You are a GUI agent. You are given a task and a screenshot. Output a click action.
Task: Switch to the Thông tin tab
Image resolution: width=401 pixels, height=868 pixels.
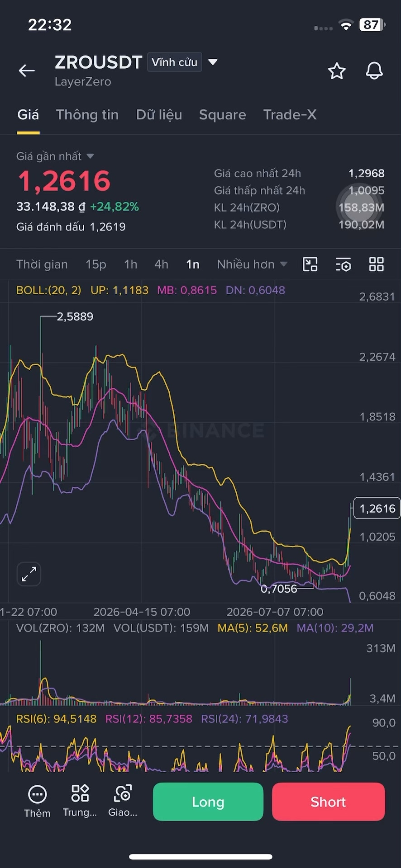point(87,115)
